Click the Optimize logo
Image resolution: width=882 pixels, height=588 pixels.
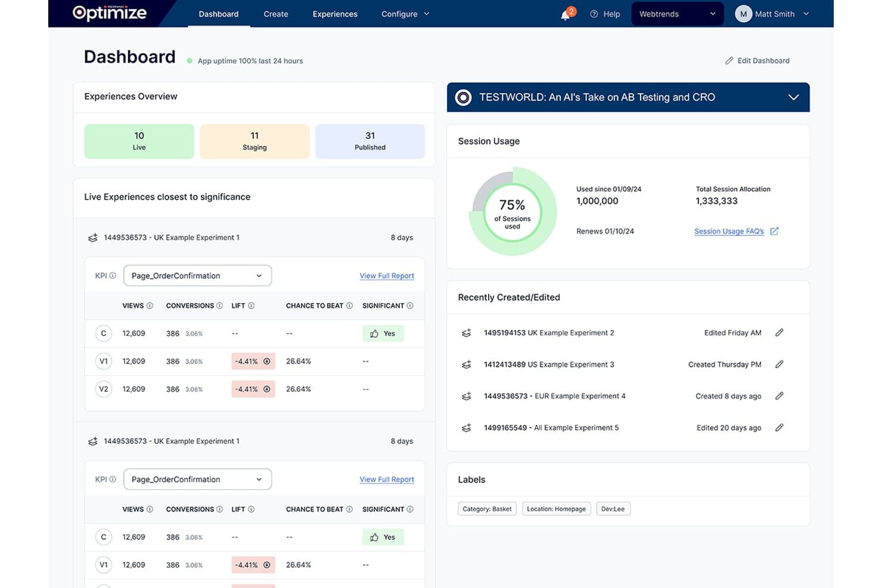tap(110, 13)
